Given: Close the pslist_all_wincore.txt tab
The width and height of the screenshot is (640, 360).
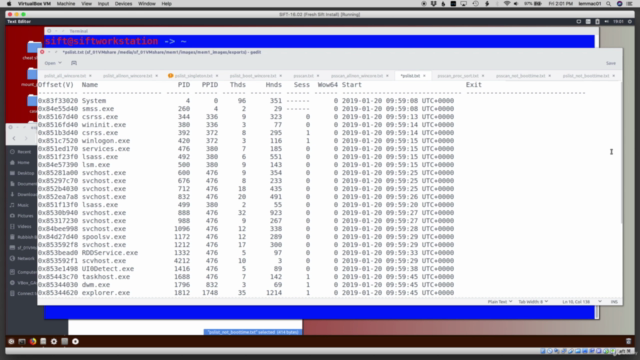Looking at the screenshot, I should pyautogui.click(x=90, y=76).
